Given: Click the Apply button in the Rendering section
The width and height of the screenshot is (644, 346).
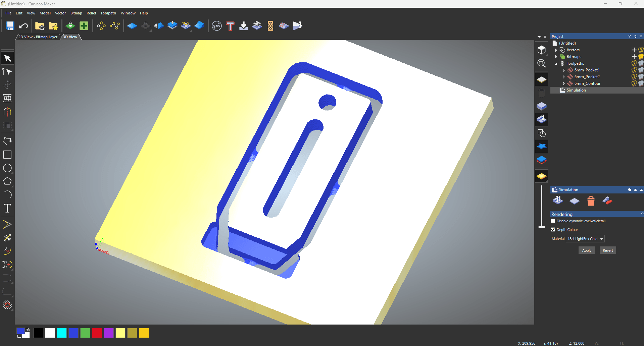Looking at the screenshot, I should click(586, 250).
